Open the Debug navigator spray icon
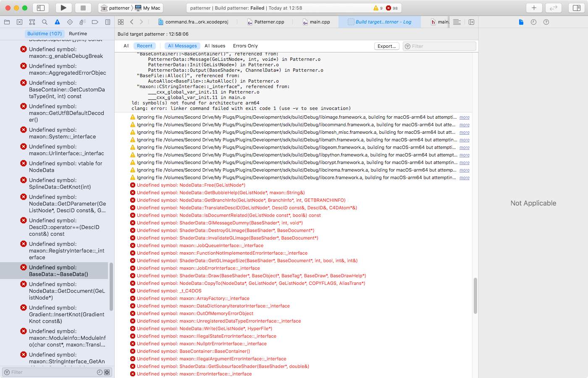 pyautogui.click(x=82, y=22)
